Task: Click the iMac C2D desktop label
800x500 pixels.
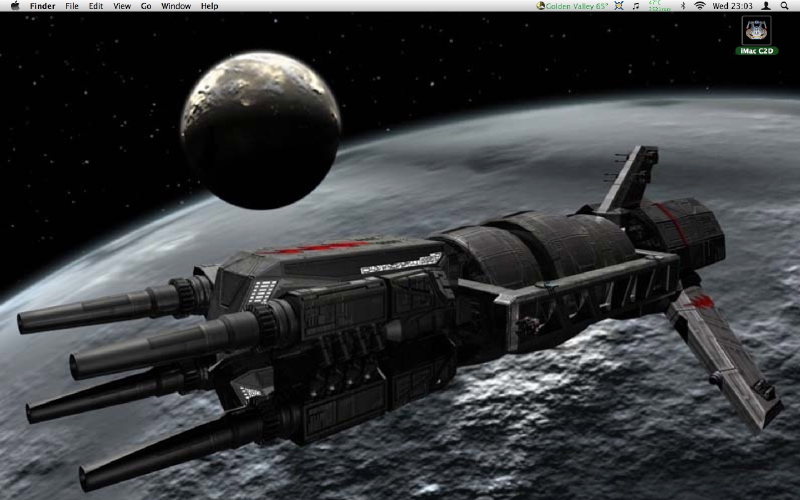Action: click(757, 51)
